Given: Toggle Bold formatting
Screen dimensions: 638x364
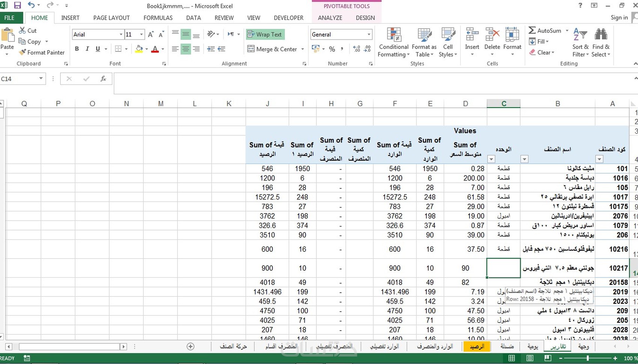Looking at the screenshot, I should tap(77, 49).
